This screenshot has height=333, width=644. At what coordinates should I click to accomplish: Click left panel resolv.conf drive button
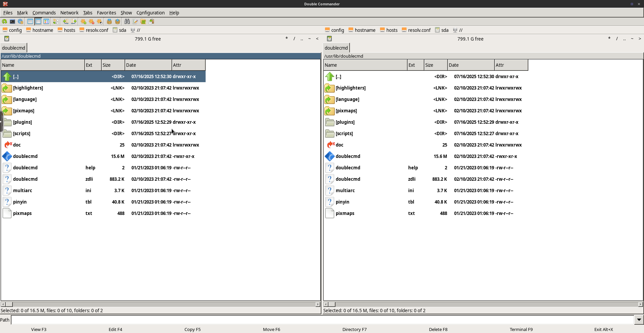tap(94, 30)
